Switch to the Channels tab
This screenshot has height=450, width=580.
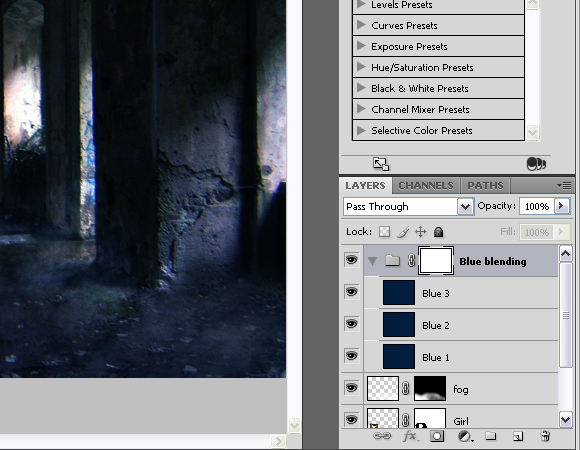(426, 185)
